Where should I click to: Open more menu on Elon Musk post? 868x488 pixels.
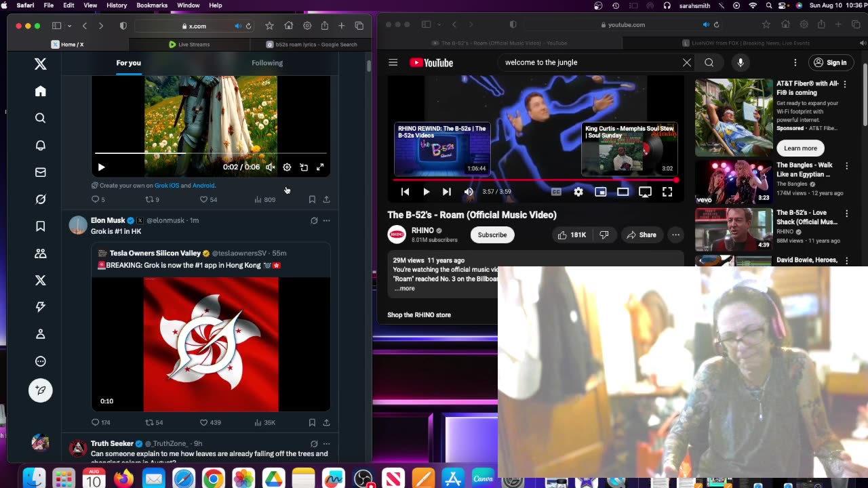(326, 220)
